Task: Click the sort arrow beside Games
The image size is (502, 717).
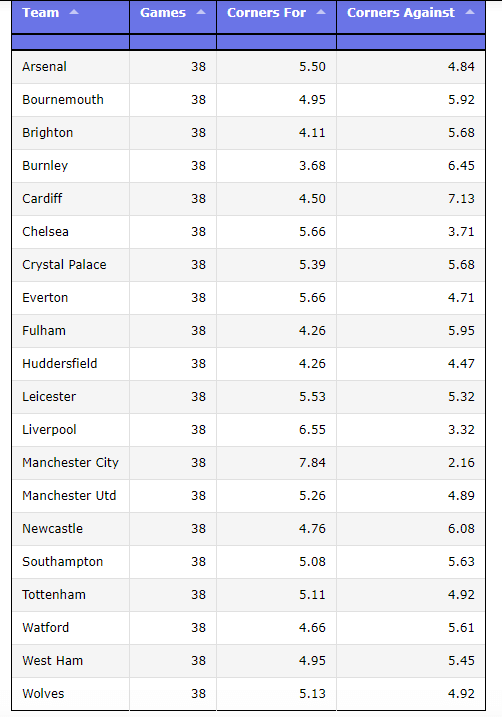Action: coord(201,12)
